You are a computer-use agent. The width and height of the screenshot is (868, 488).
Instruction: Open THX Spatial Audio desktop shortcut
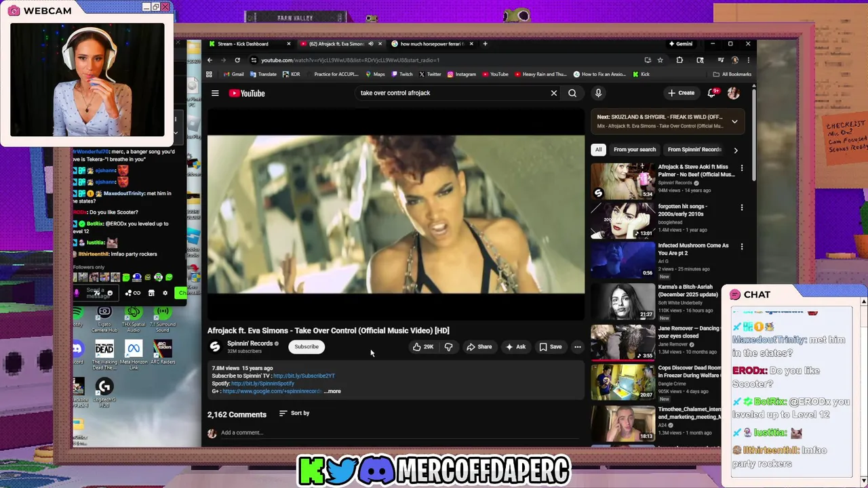(134, 320)
